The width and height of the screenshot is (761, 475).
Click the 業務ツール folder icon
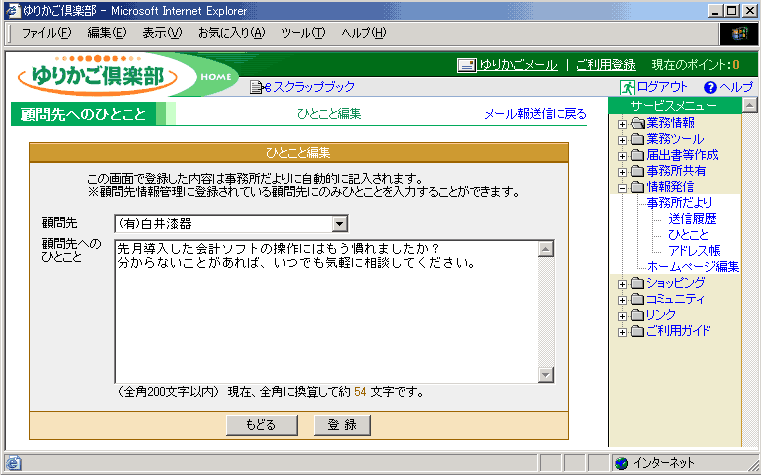(x=637, y=139)
